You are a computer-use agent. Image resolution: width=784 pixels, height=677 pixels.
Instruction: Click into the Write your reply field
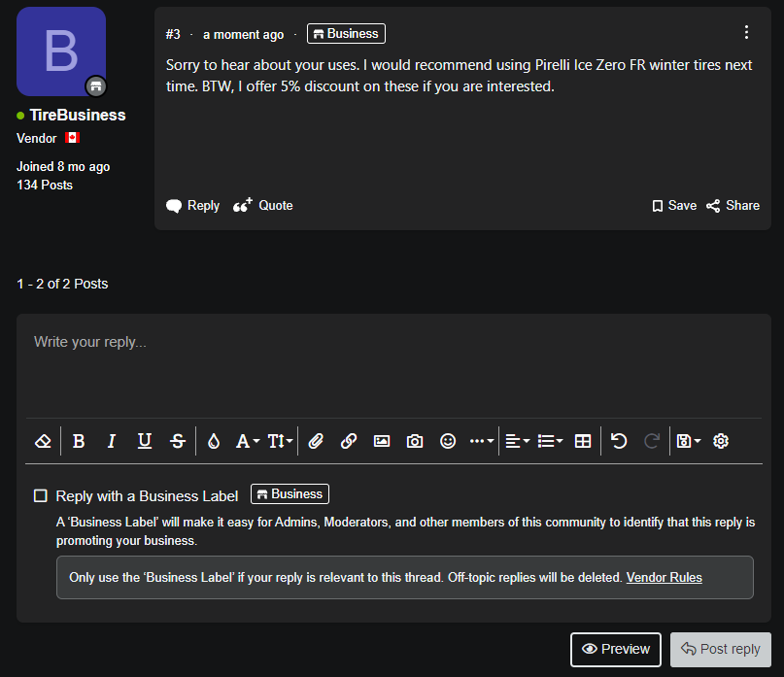(x=394, y=365)
